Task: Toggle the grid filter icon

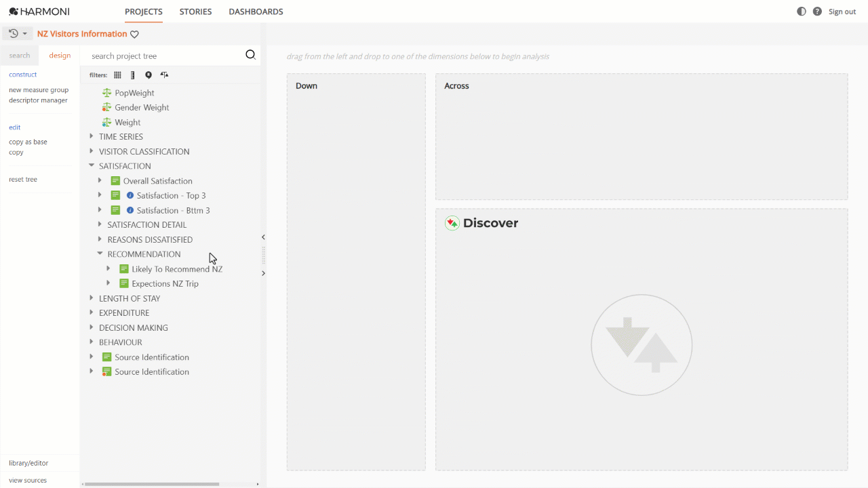Action: point(117,75)
